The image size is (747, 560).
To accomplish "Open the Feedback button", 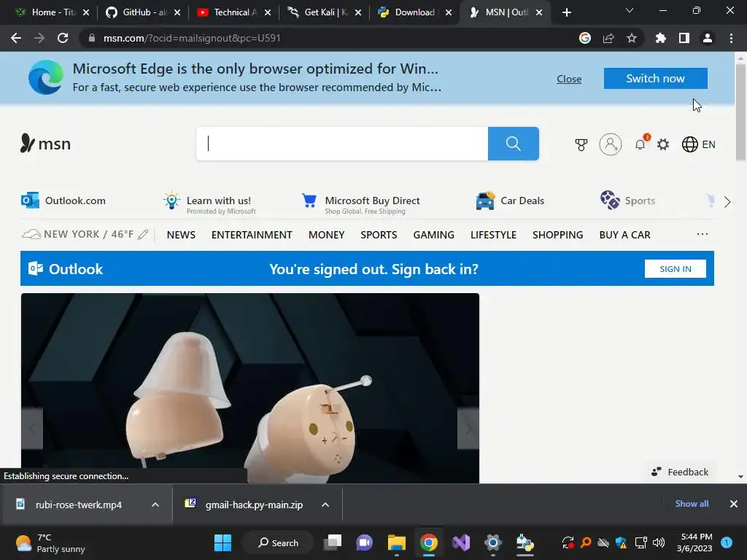I will click(x=680, y=472).
